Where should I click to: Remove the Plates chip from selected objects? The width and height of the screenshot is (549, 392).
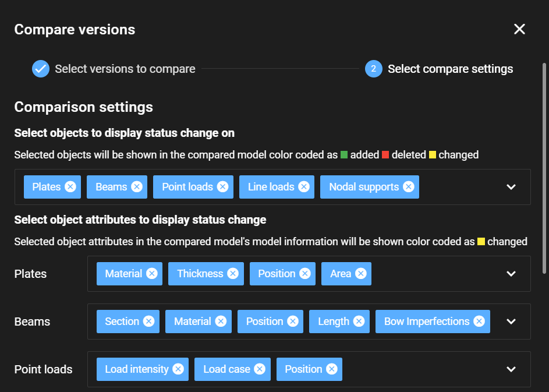(70, 187)
